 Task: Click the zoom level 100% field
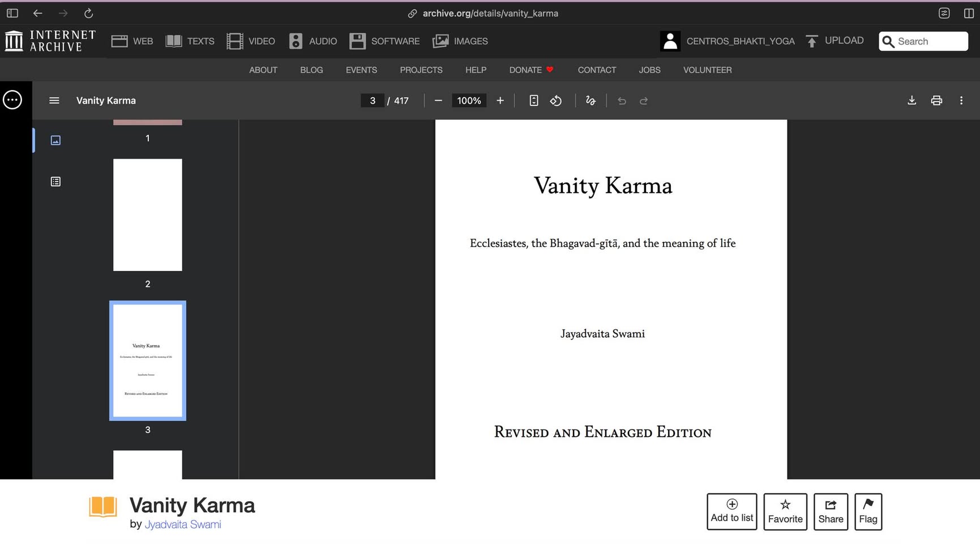[469, 100]
